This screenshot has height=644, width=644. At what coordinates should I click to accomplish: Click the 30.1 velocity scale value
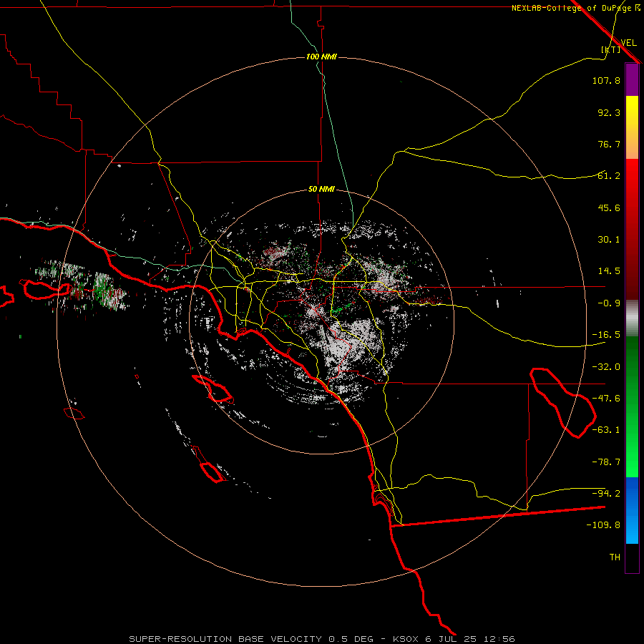pyautogui.click(x=609, y=240)
